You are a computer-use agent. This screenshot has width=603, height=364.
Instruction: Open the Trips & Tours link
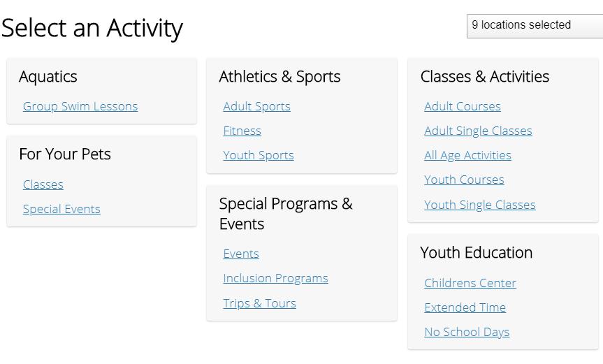coord(260,303)
